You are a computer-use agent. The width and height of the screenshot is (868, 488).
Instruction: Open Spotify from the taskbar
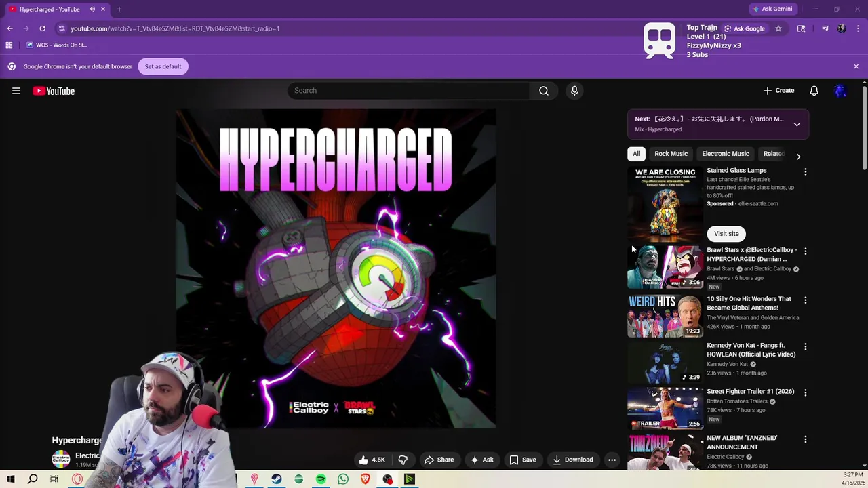coord(321,479)
